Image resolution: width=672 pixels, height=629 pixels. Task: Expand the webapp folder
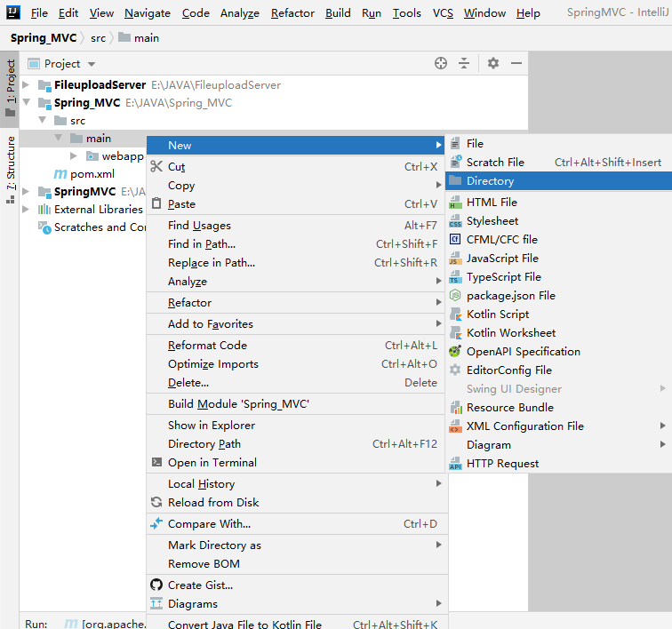[x=74, y=156]
